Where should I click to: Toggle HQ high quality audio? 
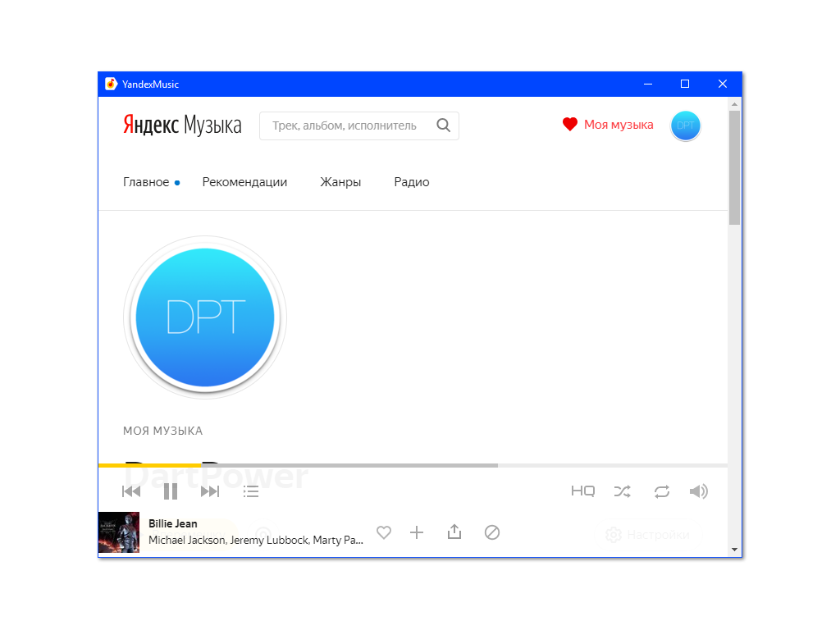click(583, 491)
